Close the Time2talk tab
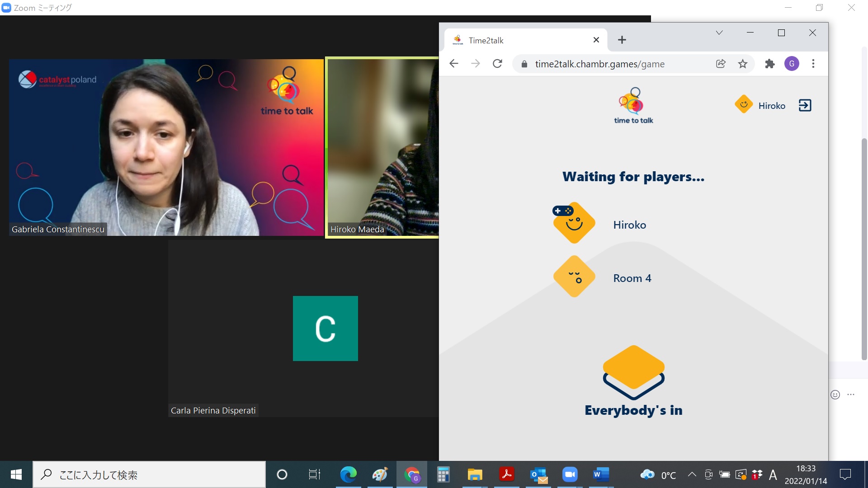Screen dimensions: 868x488 click(596, 40)
